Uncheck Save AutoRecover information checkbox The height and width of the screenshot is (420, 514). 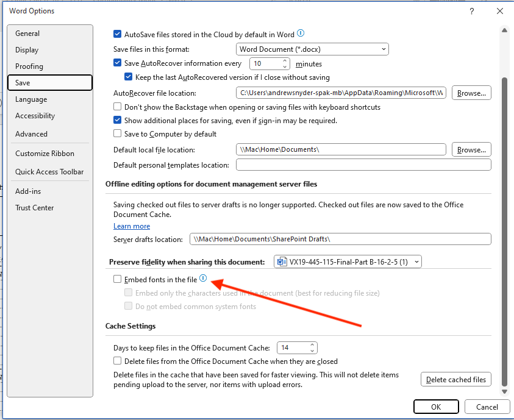click(118, 63)
